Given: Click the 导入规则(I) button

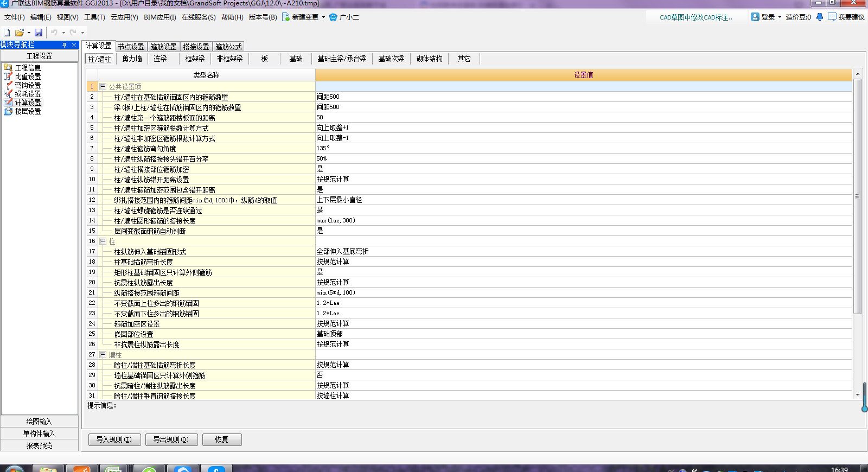Looking at the screenshot, I should pos(114,439).
